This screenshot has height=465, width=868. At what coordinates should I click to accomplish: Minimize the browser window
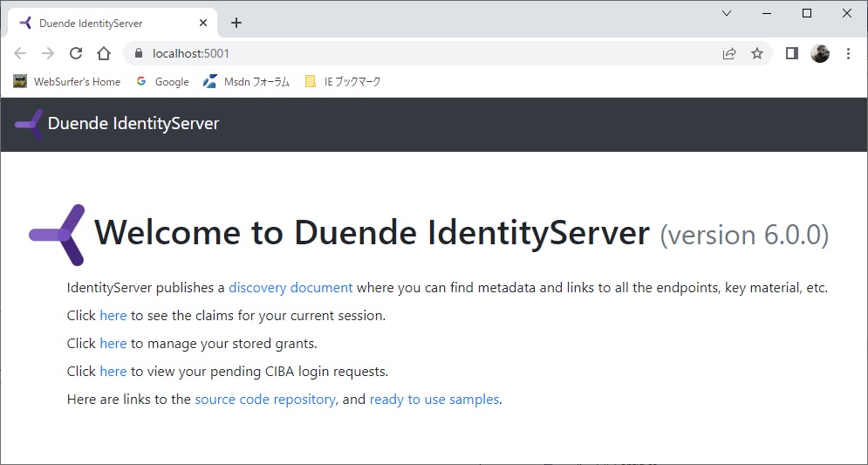coord(768,13)
